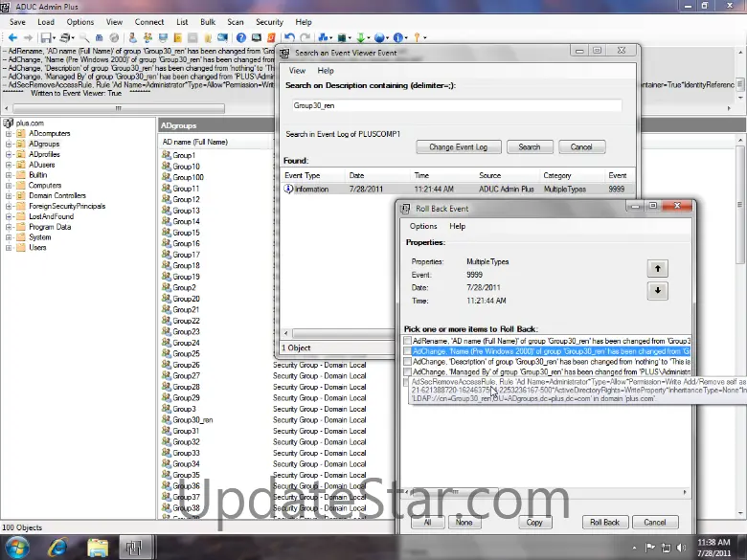Viewport: 747px width, 560px height.
Task: Check the AdChange 'Managed By' roll back item
Action: tap(407, 372)
